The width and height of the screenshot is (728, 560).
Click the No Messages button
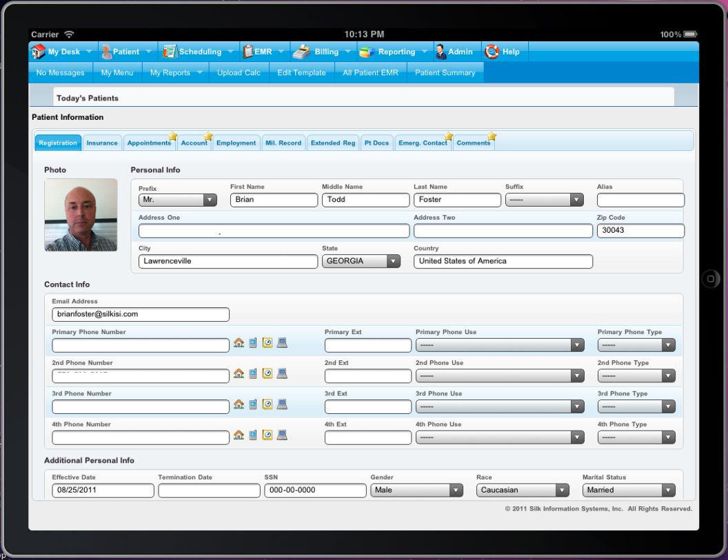61,73
